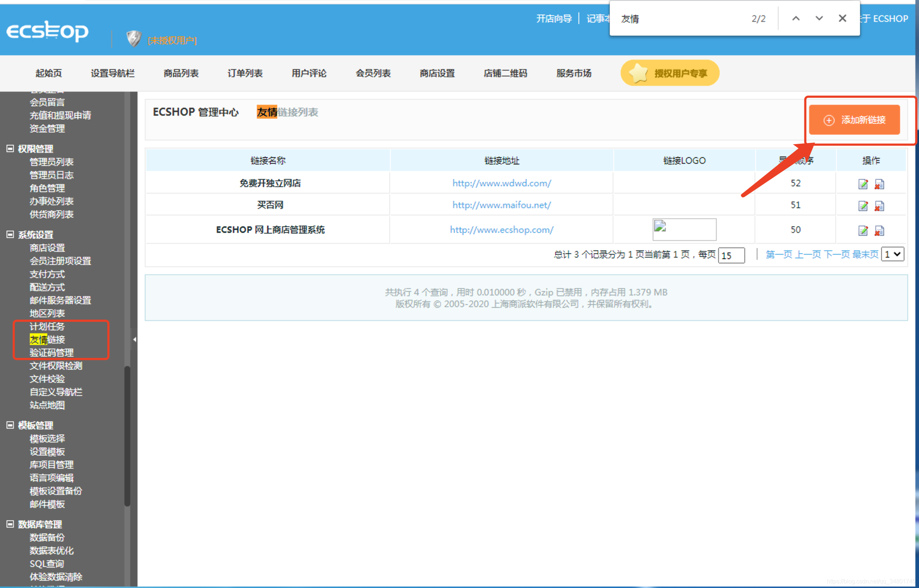Open the 起始页 tab
919x588 pixels.
pyautogui.click(x=49, y=73)
